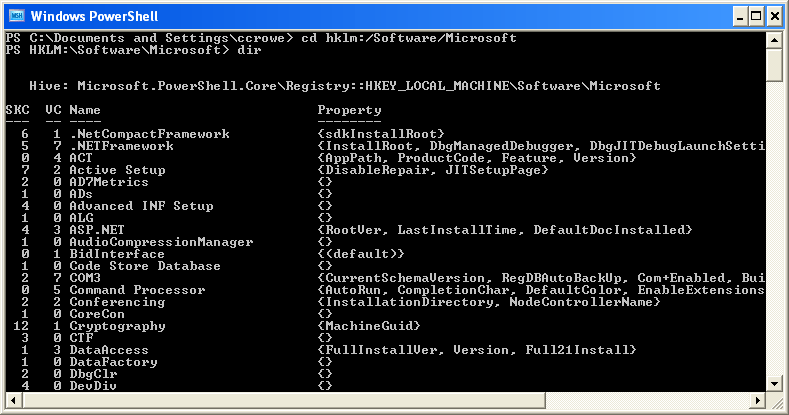Click the .NETFramework InstallRoot property list
Screen dimensions: 789x415
[541, 146]
